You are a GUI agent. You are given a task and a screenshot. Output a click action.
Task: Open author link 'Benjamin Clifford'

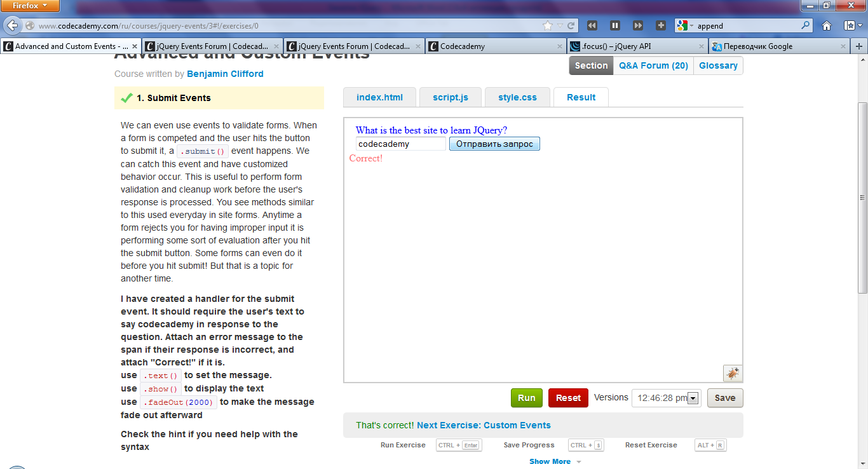click(225, 74)
